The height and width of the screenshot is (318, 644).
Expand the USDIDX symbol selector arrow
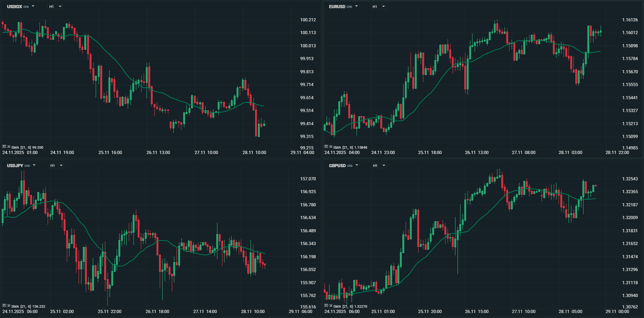[x=33, y=6]
